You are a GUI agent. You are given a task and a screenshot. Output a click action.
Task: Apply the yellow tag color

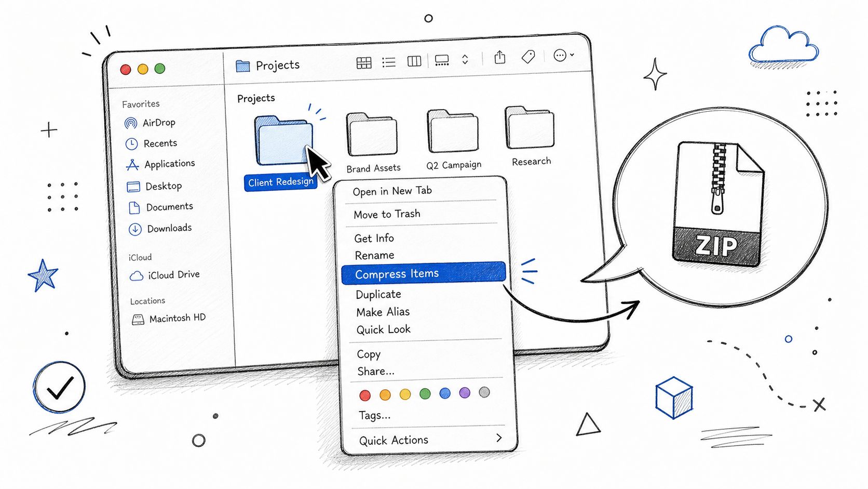tap(405, 394)
